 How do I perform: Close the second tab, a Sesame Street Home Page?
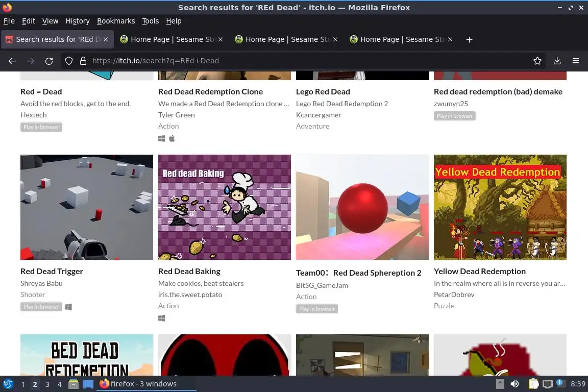pyautogui.click(x=220, y=39)
